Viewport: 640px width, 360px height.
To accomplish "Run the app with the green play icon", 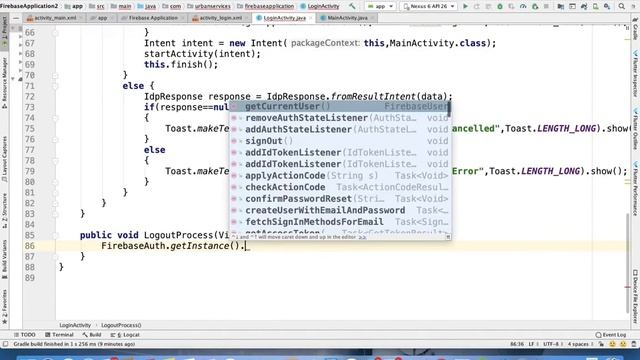I will 465,6.
